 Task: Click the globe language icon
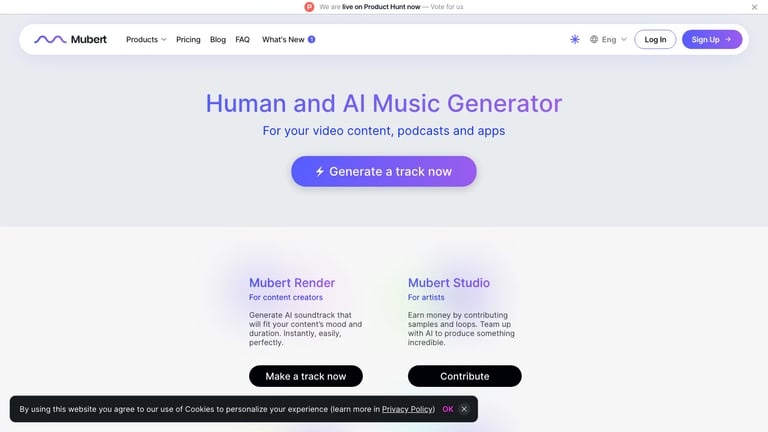[594, 39]
